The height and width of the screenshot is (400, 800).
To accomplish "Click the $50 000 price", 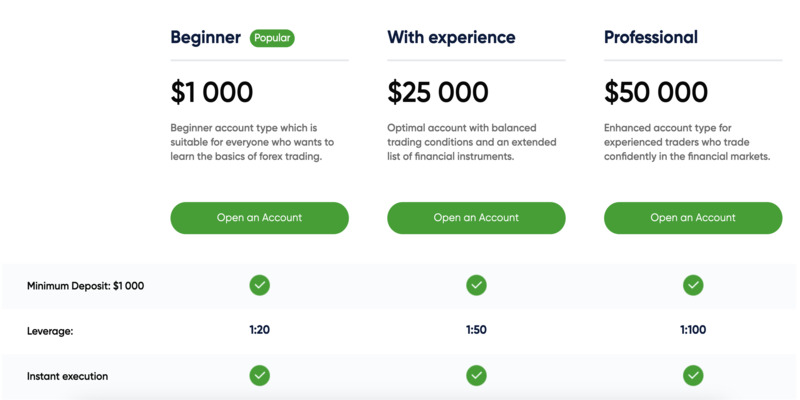I will point(656,93).
